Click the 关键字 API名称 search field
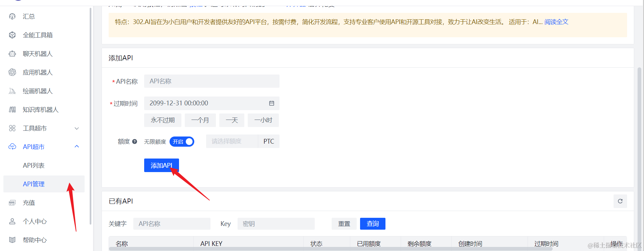The width and height of the screenshot is (644, 251). [x=172, y=224]
